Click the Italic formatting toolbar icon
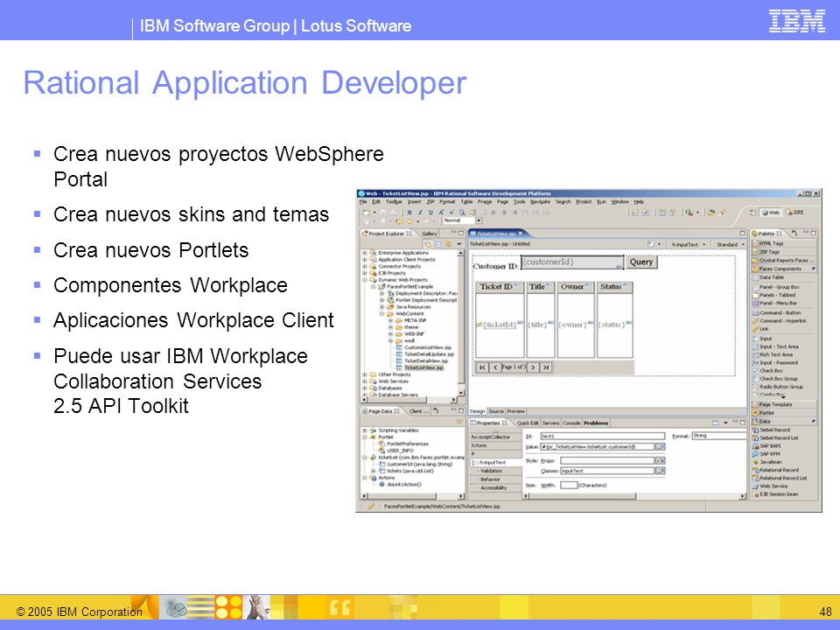840x630 pixels. (420, 213)
